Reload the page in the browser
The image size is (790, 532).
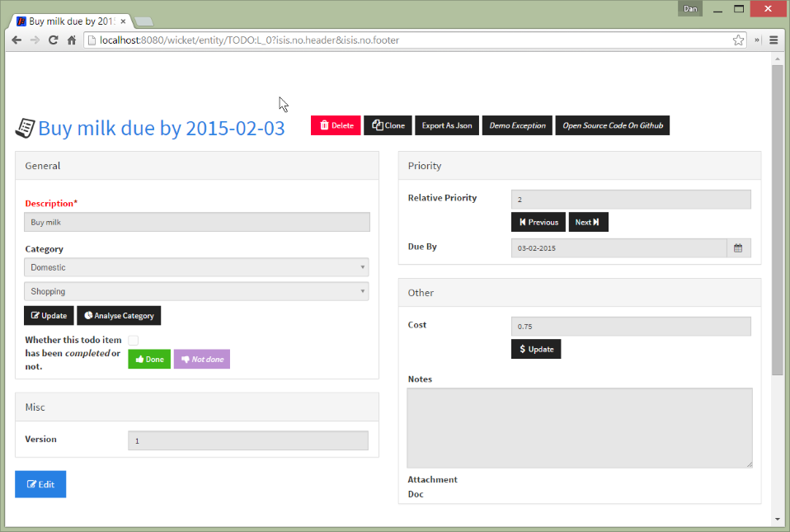tap(53, 40)
